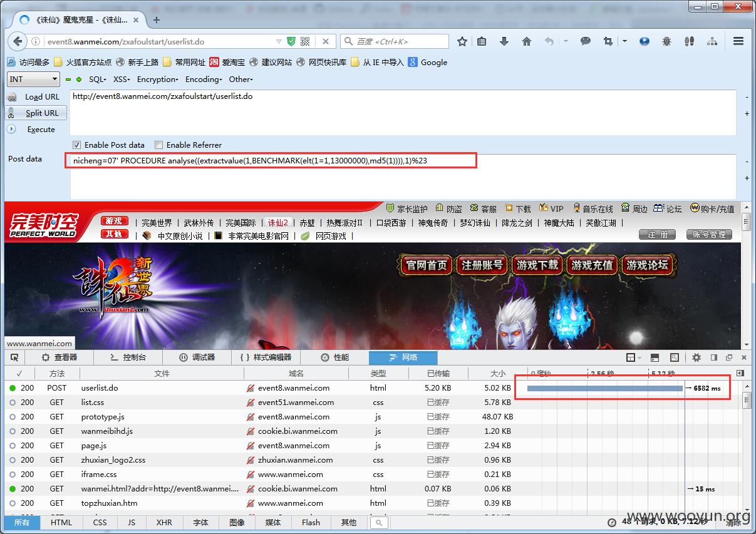The image size is (756, 534).
Task: Filter requests by the JS button
Action: (132, 523)
